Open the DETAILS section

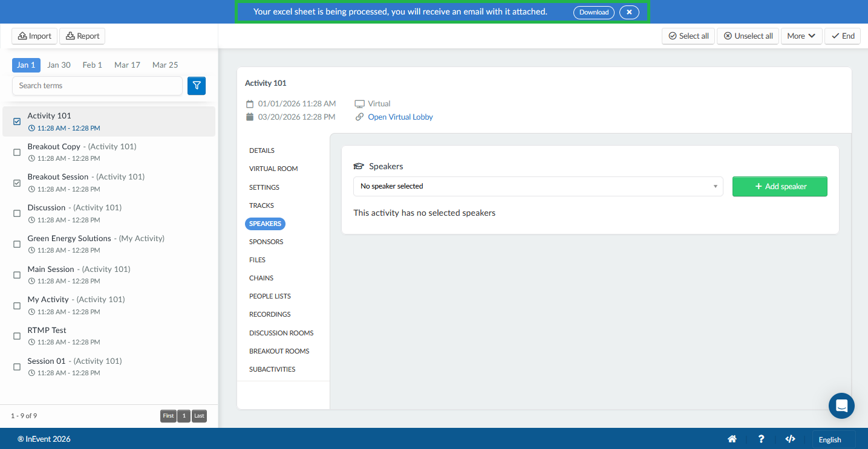262,150
